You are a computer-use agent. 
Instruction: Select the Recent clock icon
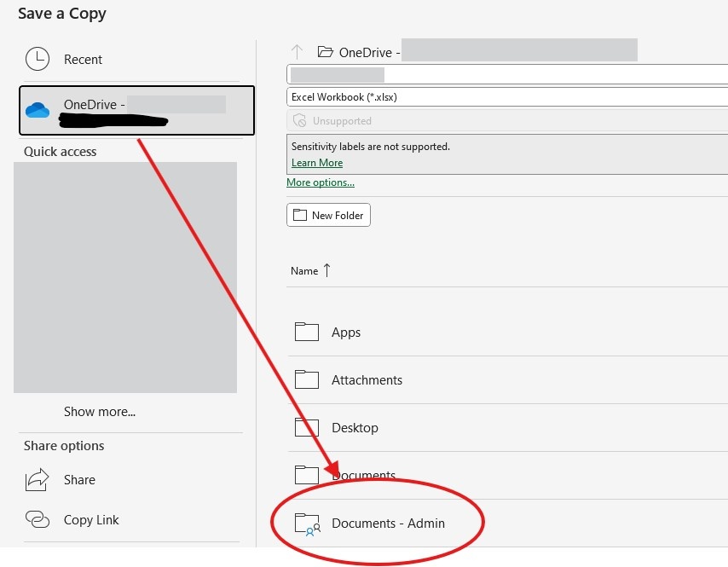38,59
